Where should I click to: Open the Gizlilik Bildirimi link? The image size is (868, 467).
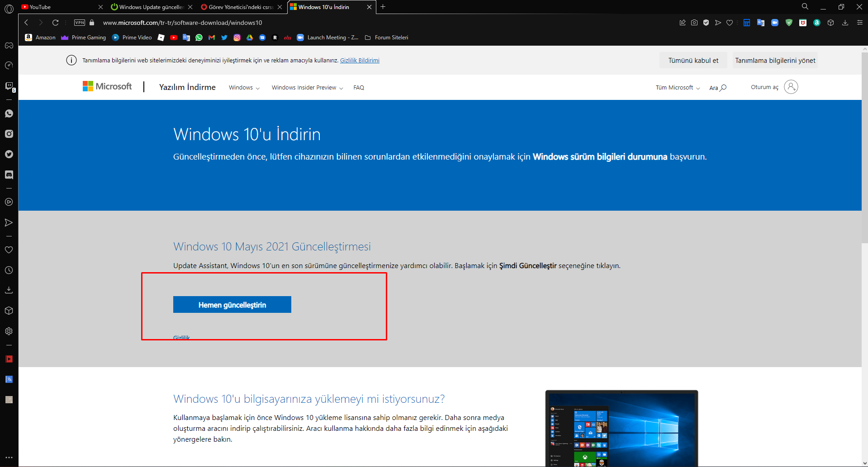(x=360, y=61)
